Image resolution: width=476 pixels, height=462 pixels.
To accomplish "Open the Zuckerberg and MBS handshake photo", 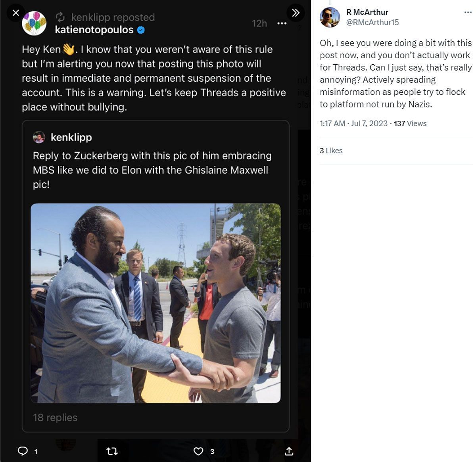I will click(155, 303).
